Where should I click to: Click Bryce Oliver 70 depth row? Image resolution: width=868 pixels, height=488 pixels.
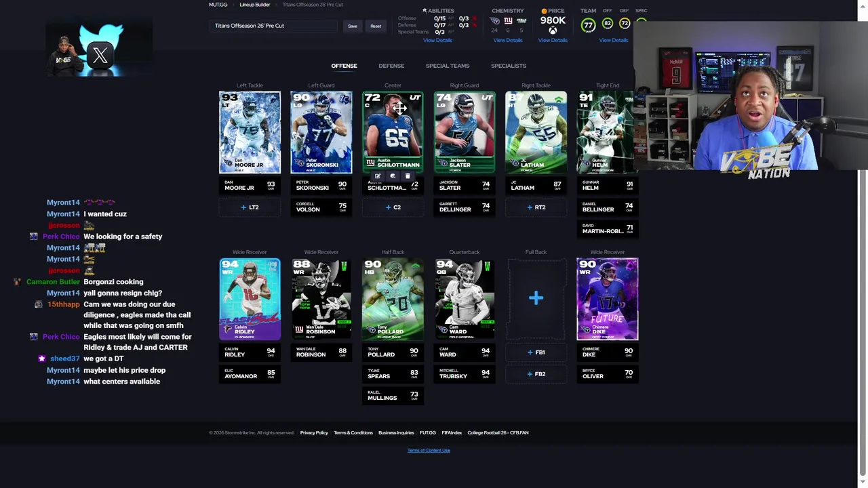[x=608, y=374]
